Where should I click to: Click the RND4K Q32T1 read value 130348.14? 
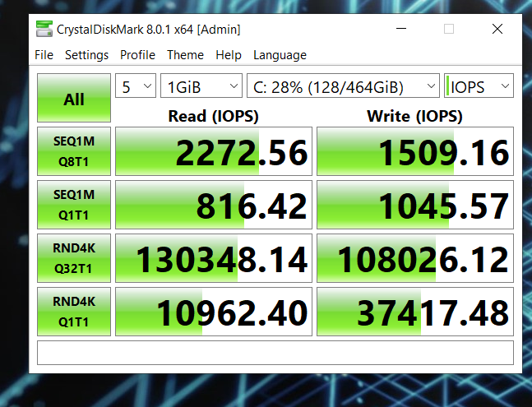tap(214, 258)
